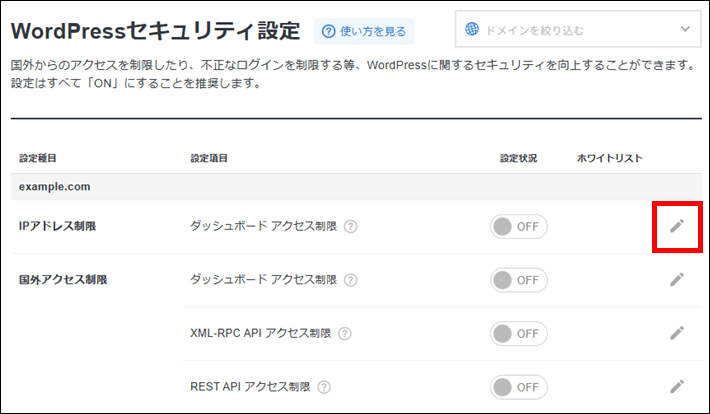Click REST API アクセス制限 text
The height and width of the screenshot is (414, 710).
click(x=250, y=387)
